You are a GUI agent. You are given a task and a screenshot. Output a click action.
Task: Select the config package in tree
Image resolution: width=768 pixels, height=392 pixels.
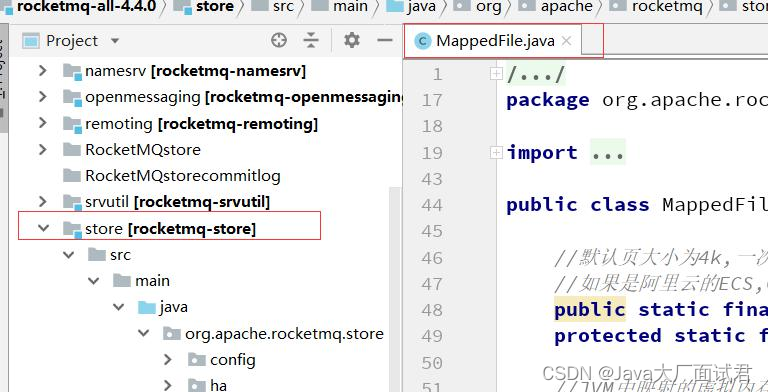pos(233,360)
